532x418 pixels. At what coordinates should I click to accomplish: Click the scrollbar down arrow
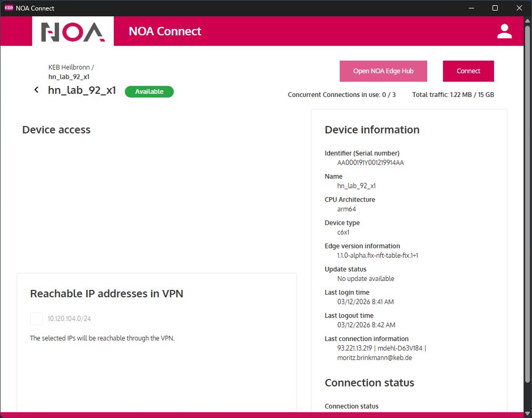(x=528, y=413)
